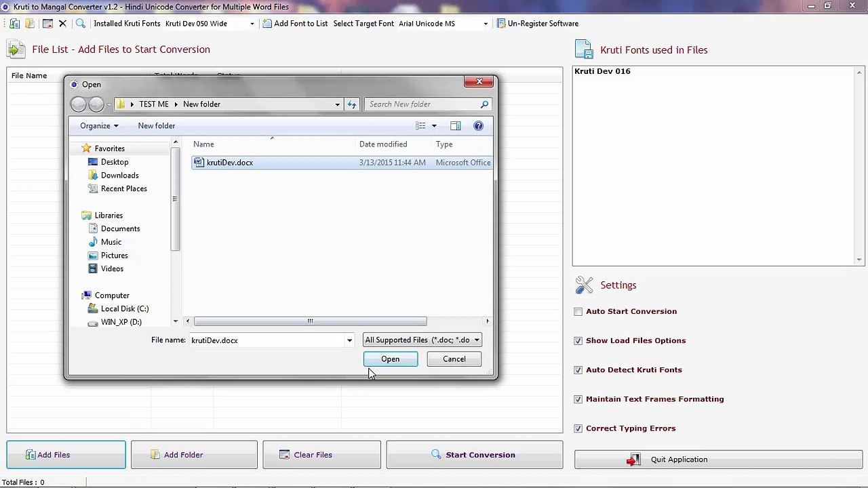Open Select Target Font dropdown
This screenshot has width=868, height=488.
point(486,24)
